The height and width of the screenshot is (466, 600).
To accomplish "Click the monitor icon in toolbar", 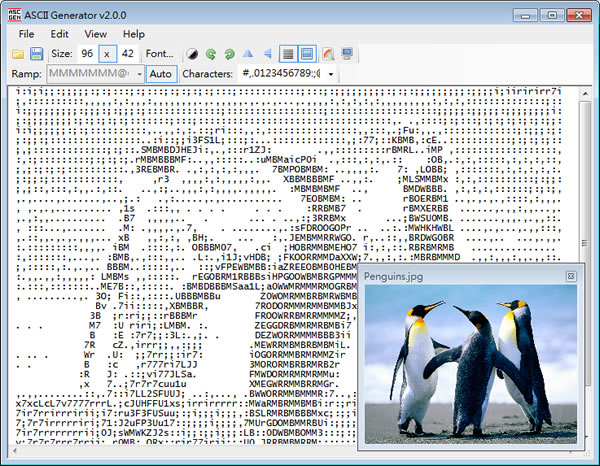I will tap(346, 53).
